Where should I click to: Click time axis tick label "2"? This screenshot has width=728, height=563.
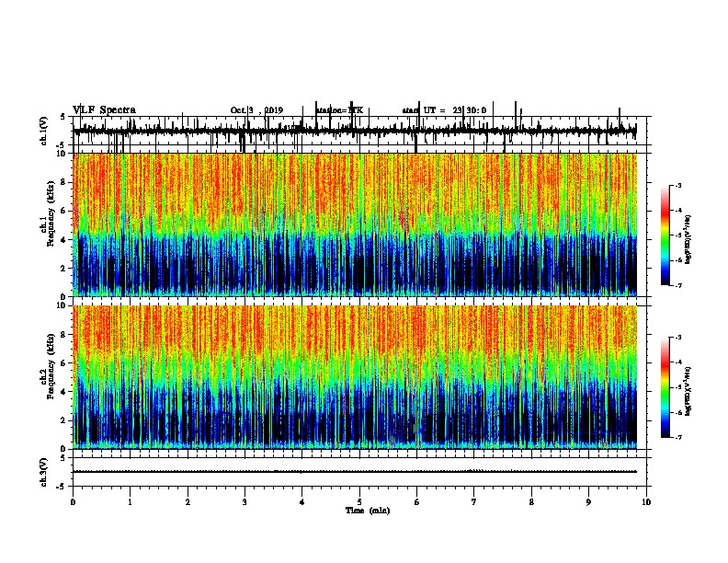point(188,502)
